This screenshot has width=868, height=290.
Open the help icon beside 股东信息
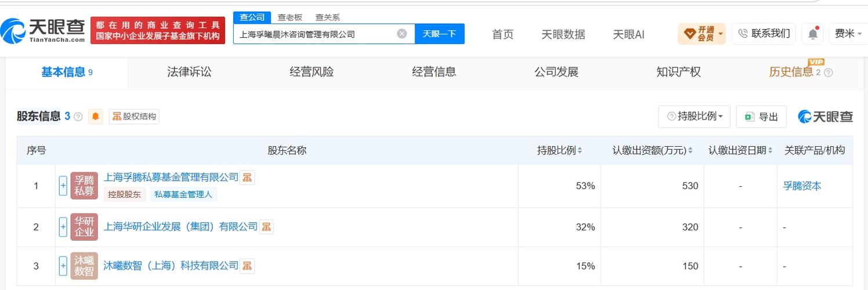pyautogui.click(x=78, y=117)
